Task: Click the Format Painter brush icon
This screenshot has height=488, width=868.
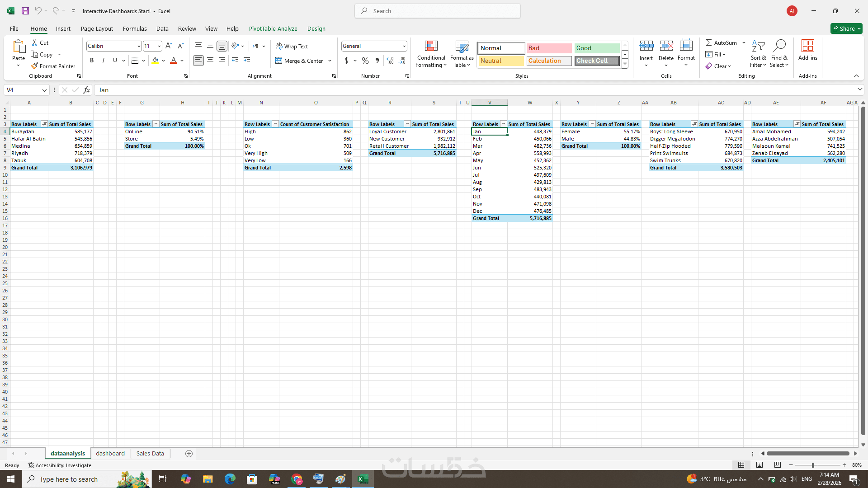Action: pos(34,66)
